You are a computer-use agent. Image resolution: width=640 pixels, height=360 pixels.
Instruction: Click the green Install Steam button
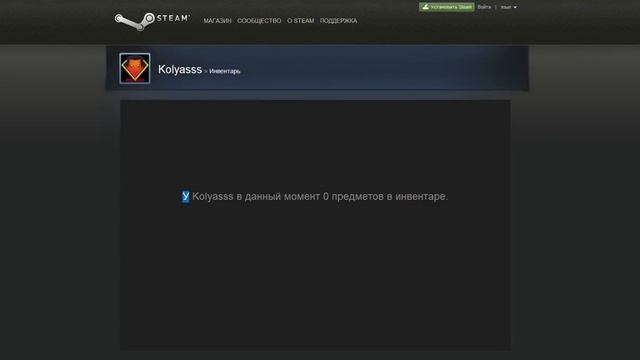447,7
